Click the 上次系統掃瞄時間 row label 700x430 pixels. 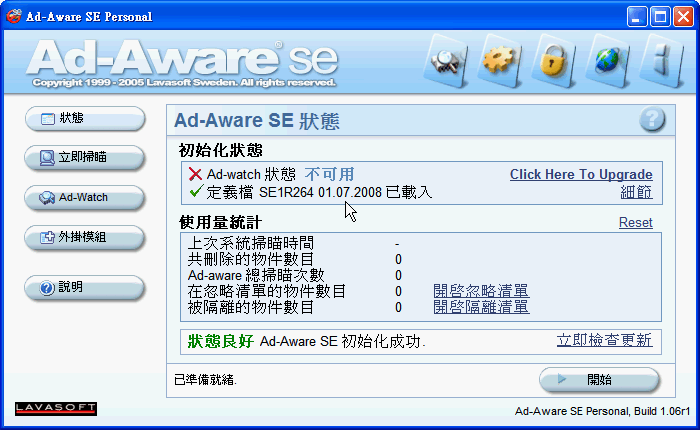tap(251, 243)
